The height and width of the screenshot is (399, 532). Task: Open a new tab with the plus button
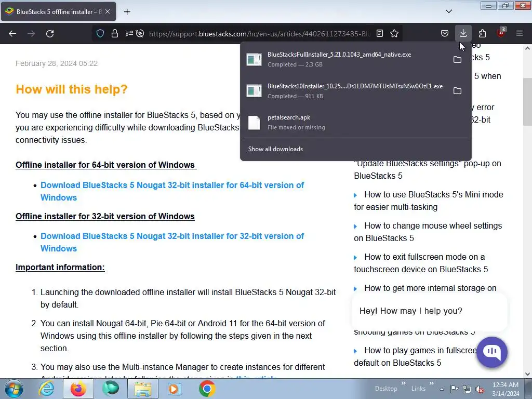click(127, 12)
